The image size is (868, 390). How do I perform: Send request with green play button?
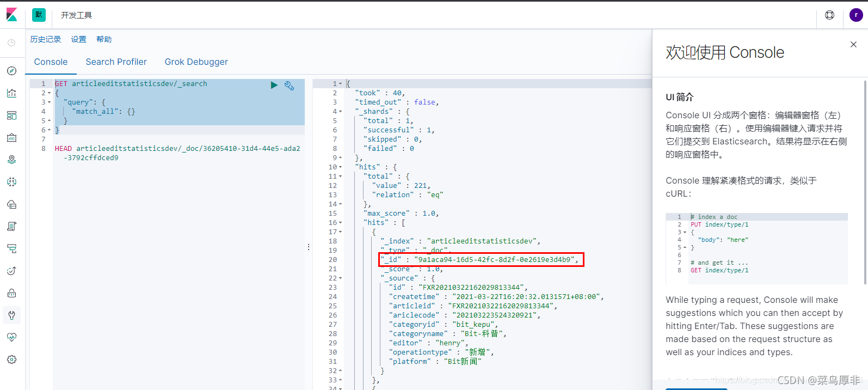point(274,85)
